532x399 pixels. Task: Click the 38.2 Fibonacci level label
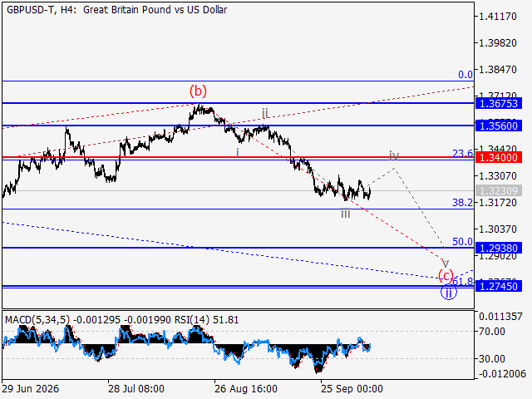(462, 203)
